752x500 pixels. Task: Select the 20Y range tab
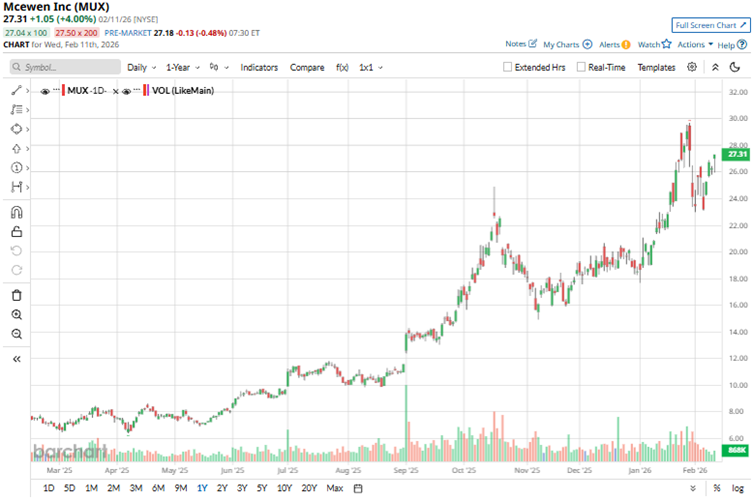tap(309, 488)
